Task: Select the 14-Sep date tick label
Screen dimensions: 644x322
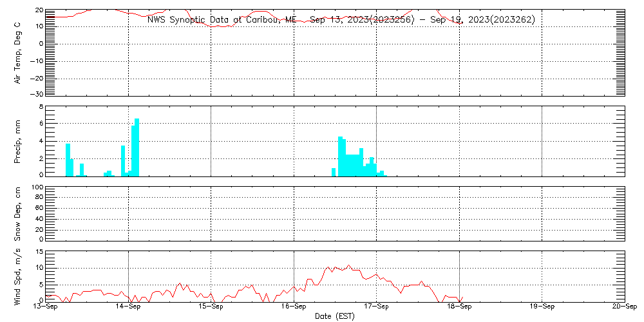Action: 128,307
